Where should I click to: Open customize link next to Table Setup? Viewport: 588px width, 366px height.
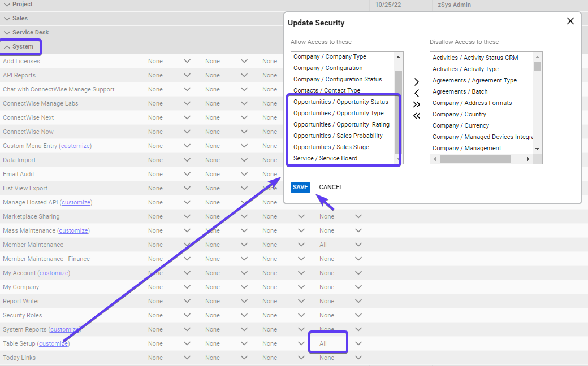coord(54,343)
